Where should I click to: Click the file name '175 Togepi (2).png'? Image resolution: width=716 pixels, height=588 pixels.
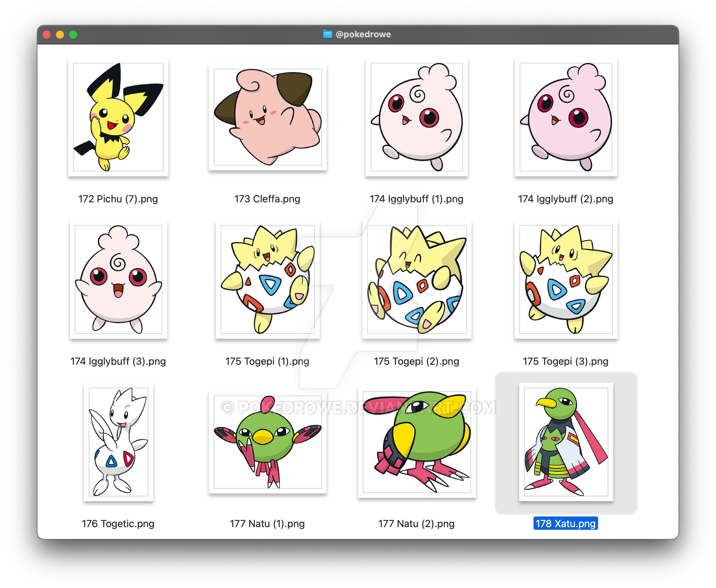[x=417, y=361]
